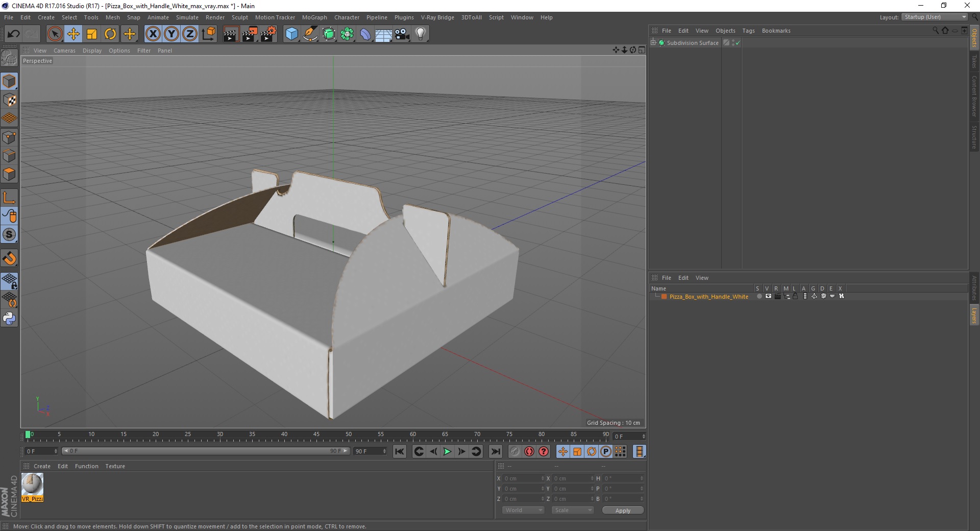Add a Light object

coord(421,34)
